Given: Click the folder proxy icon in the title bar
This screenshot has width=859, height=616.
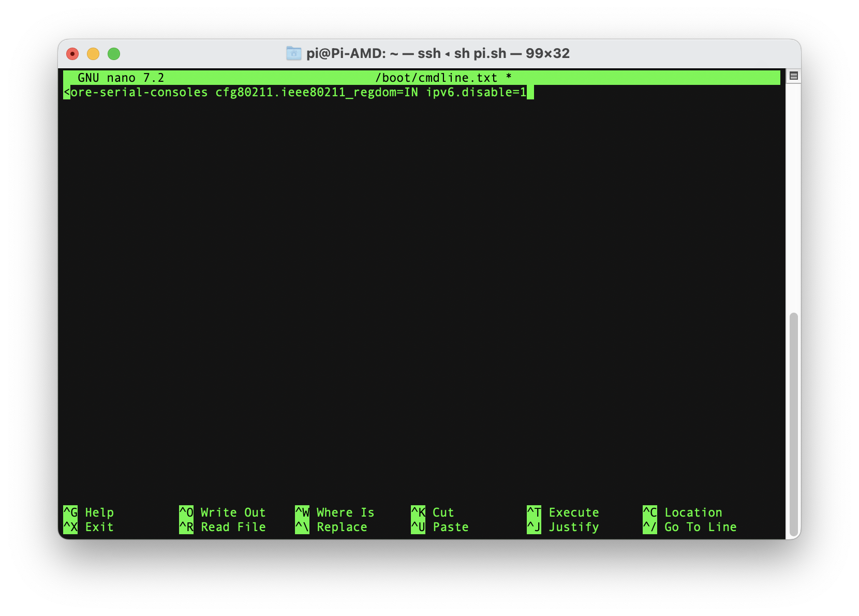Looking at the screenshot, I should (x=293, y=53).
